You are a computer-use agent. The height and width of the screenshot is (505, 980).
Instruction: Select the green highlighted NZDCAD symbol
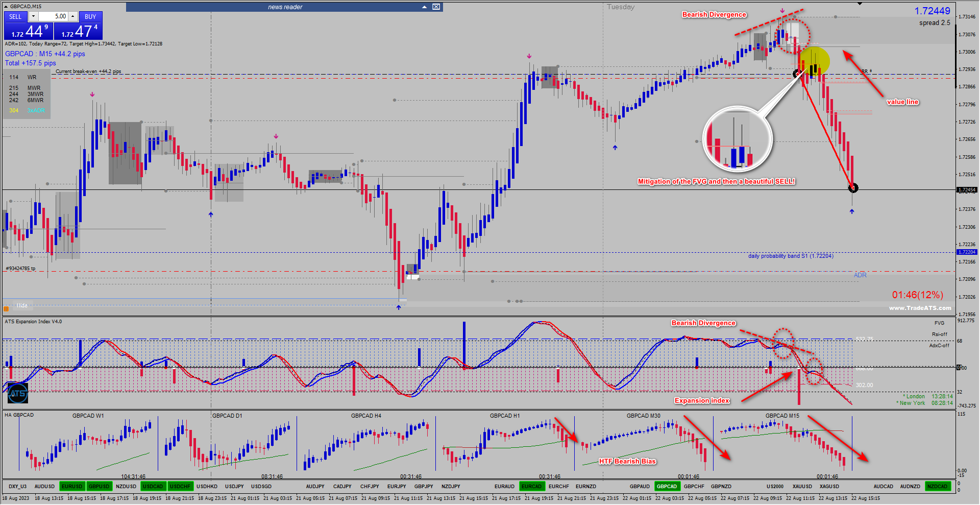[937, 486]
